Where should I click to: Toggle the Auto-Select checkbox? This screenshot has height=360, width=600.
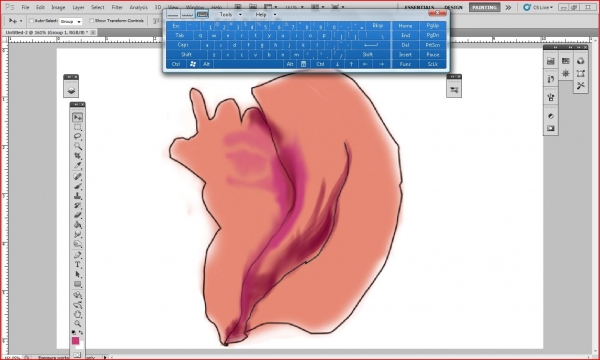pos(32,21)
